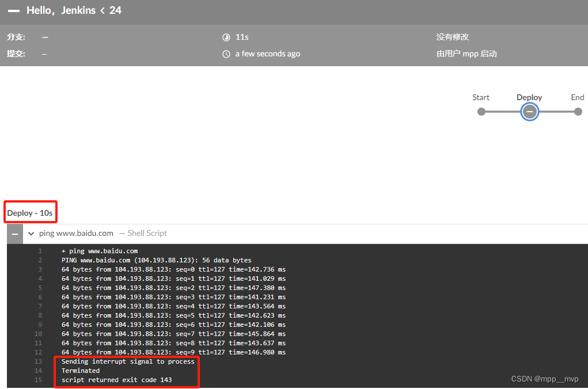
Task: Click the Deploy - 10s stage heading
Action: pos(30,213)
